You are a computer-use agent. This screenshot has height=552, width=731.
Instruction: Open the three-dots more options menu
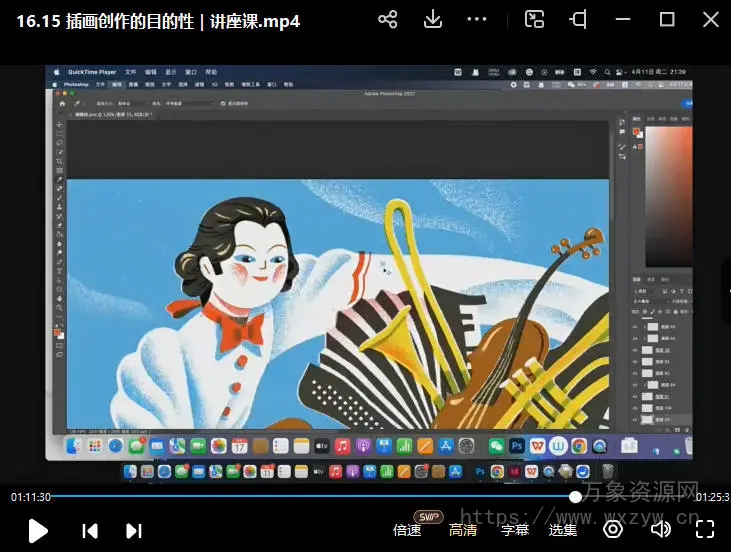(478, 20)
